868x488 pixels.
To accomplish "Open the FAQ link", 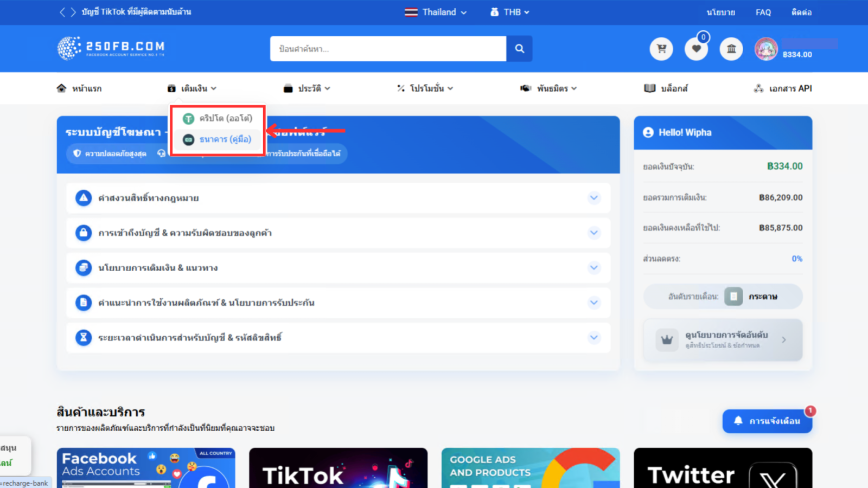I will [763, 12].
